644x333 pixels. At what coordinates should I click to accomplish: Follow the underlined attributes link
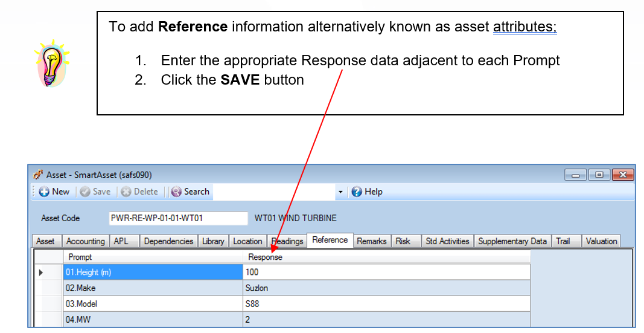coord(524,27)
